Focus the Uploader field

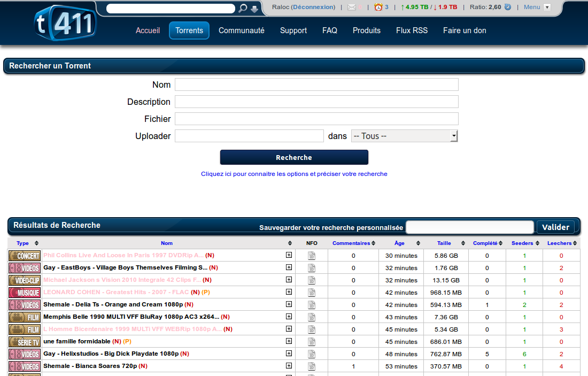[x=250, y=136]
